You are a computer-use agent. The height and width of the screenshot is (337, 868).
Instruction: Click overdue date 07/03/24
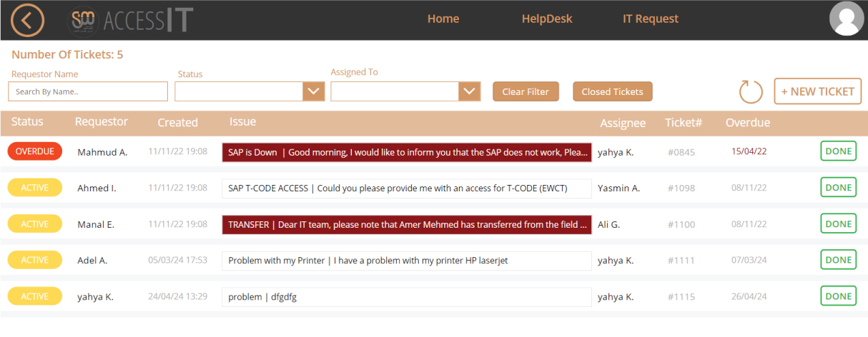point(749,261)
